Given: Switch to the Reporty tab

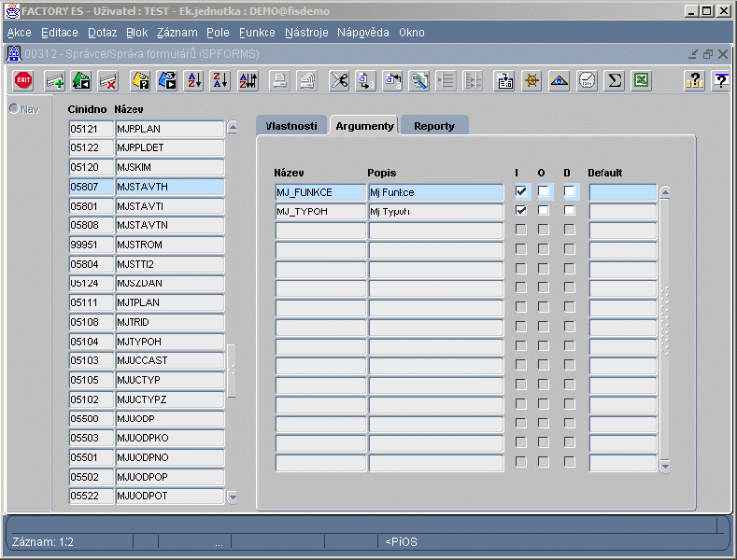Looking at the screenshot, I should [x=434, y=126].
